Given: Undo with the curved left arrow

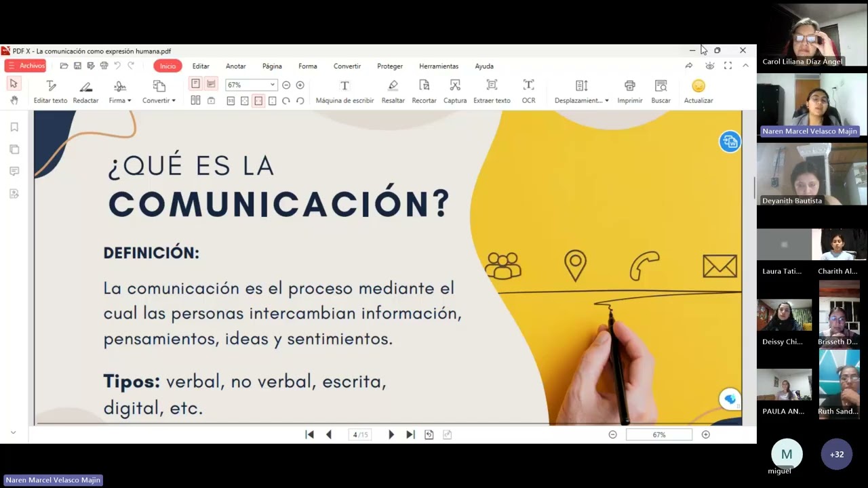Looking at the screenshot, I should [117, 66].
